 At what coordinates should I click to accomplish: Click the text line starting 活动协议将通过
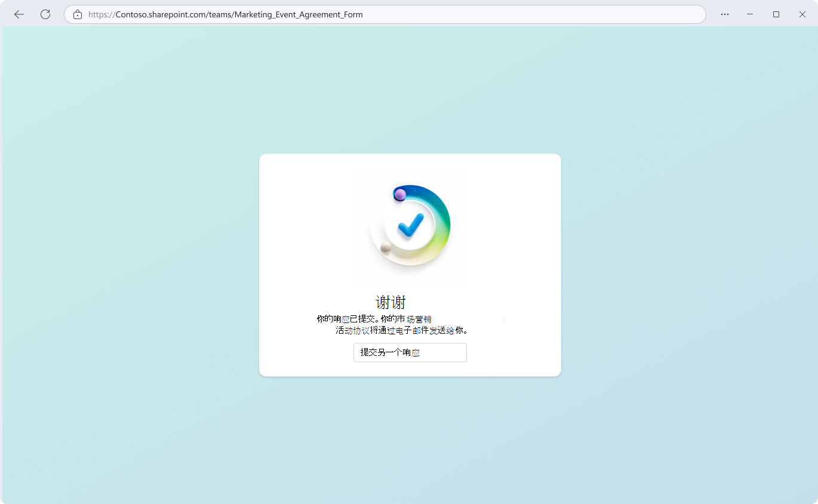coord(401,330)
